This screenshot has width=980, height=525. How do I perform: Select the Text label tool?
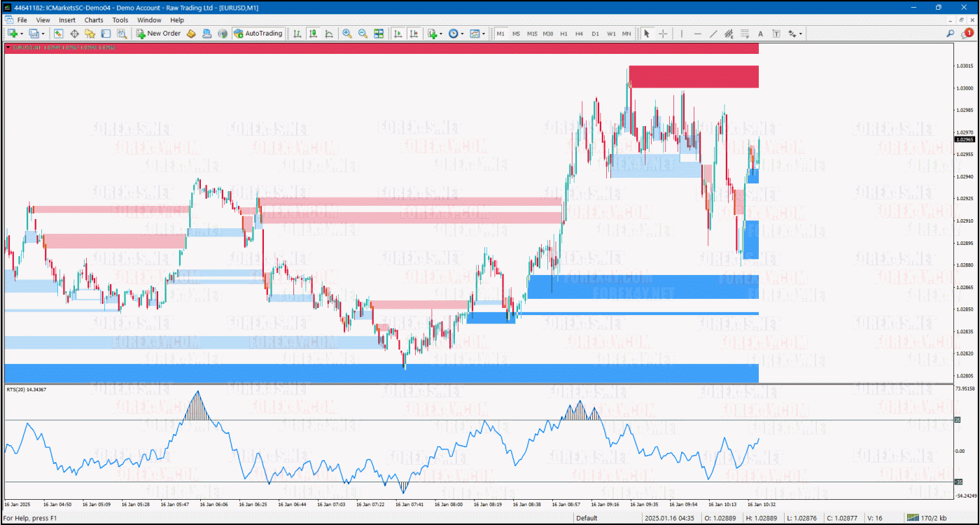click(760, 34)
